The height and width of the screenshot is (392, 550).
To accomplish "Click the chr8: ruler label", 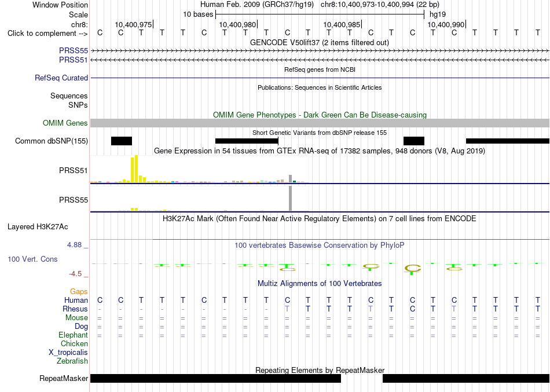I will click(x=80, y=24).
